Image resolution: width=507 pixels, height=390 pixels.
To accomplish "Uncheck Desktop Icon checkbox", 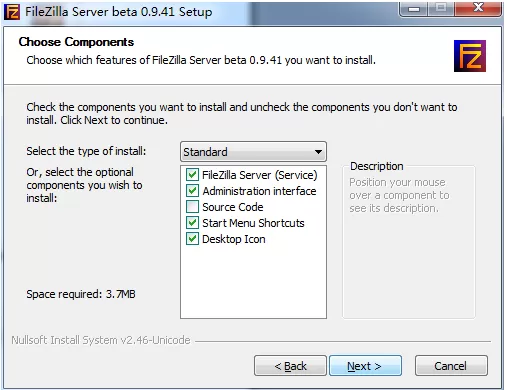I will [192, 239].
